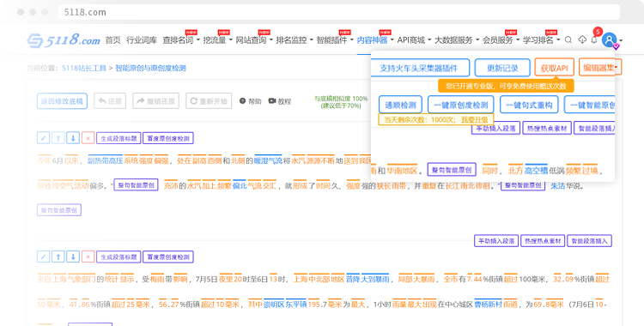Screen dimensions: 644x326
Task: Edit paragraph starting 今年6月以来 with pencil icon
Action: click(44, 138)
